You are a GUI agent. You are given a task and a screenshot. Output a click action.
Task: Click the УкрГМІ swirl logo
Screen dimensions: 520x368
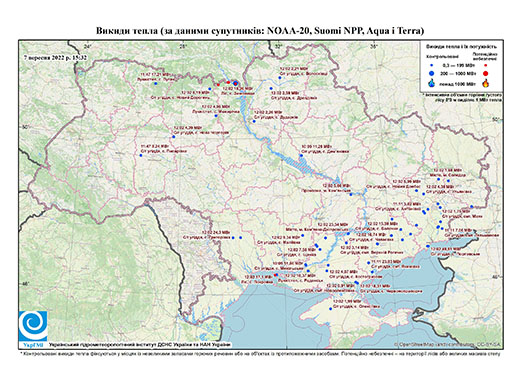point(33,326)
